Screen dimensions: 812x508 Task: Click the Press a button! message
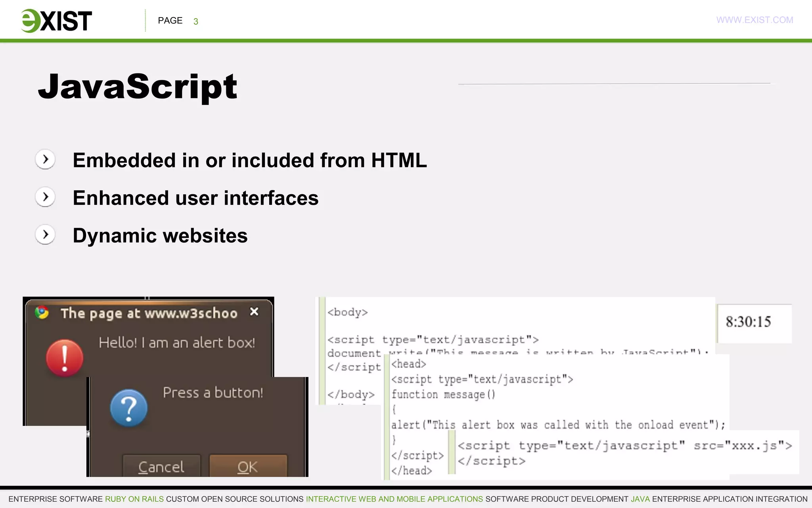point(213,393)
